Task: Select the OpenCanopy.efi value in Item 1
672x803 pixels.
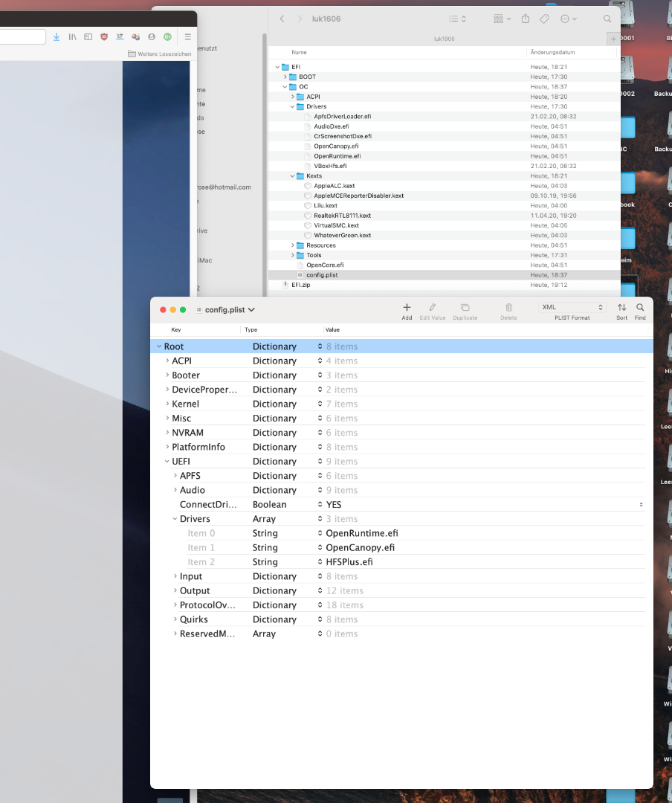Action: tap(360, 547)
